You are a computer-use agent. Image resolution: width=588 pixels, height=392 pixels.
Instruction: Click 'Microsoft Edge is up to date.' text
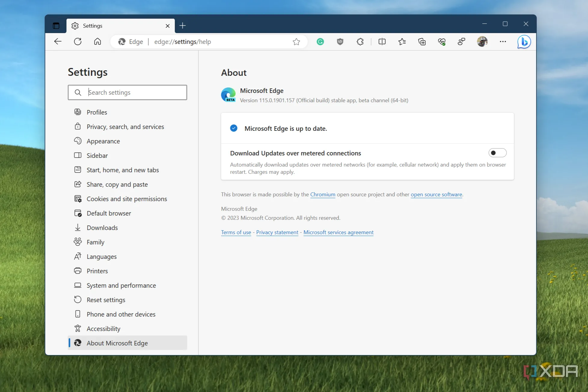coord(286,129)
